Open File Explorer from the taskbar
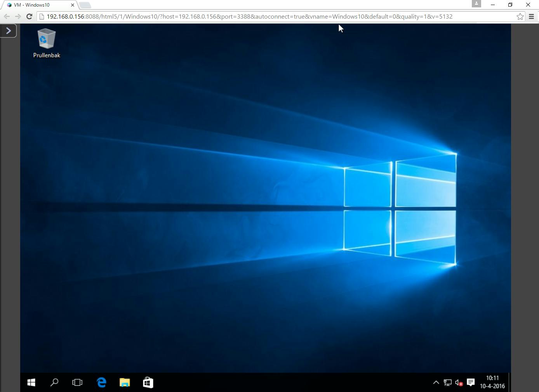This screenshot has width=539, height=392. click(x=125, y=383)
